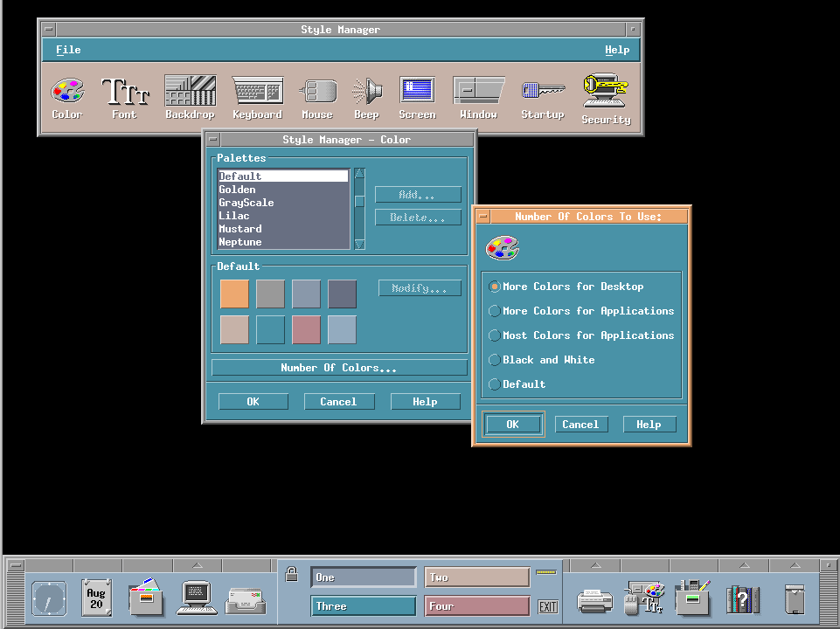
Task: Expand subpanel arrow above terminal icon
Action: (198, 565)
